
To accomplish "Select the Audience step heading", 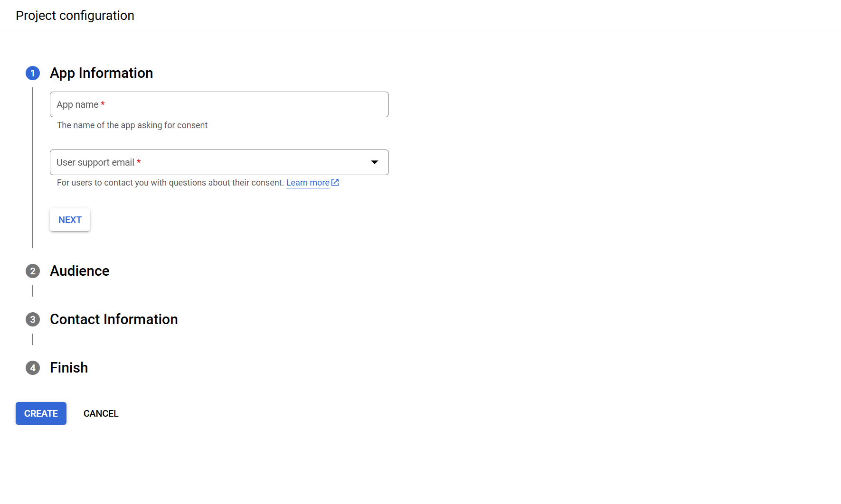I will click(x=79, y=271).
